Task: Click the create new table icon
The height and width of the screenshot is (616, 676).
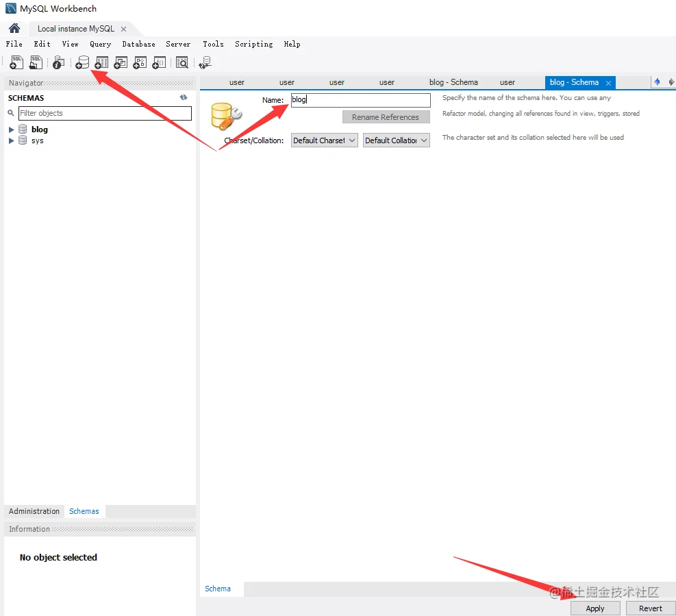Action: pyautogui.click(x=101, y=62)
